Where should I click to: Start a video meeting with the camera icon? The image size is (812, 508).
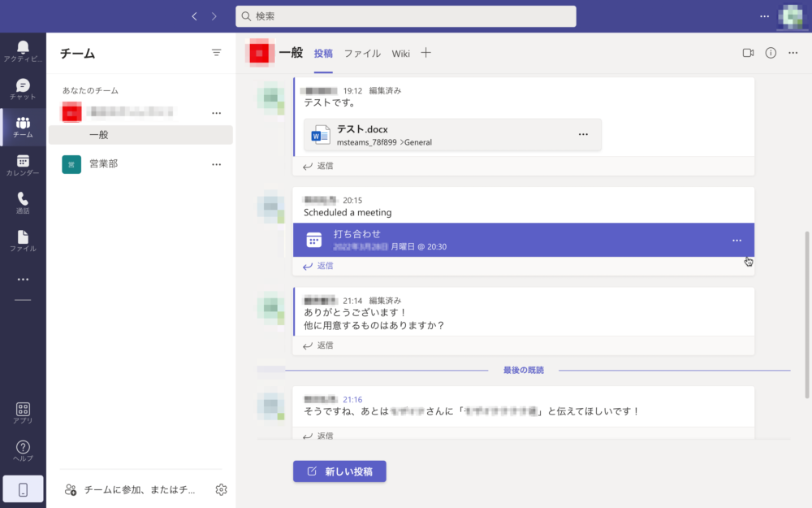click(x=748, y=52)
